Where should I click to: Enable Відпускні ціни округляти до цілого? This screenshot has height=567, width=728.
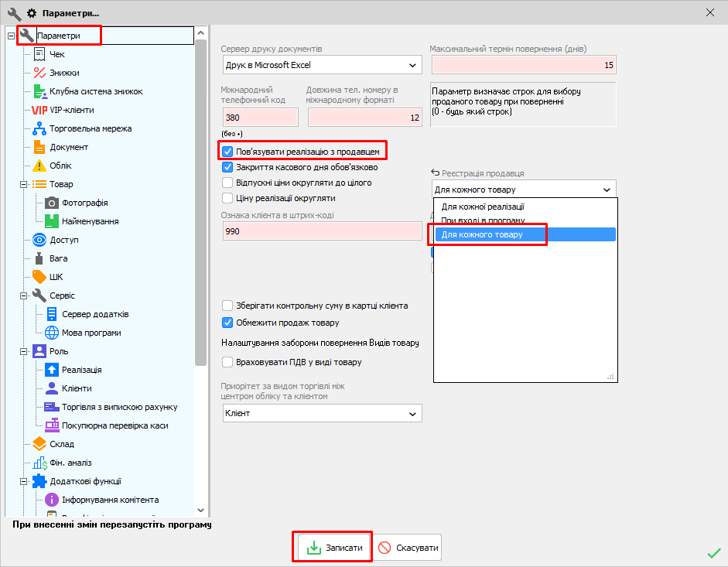click(227, 183)
